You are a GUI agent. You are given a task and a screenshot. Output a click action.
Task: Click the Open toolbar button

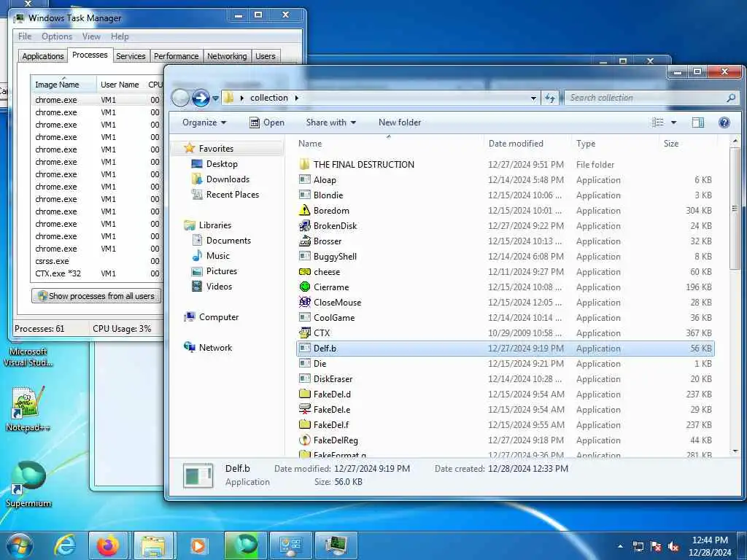click(x=267, y=122)
